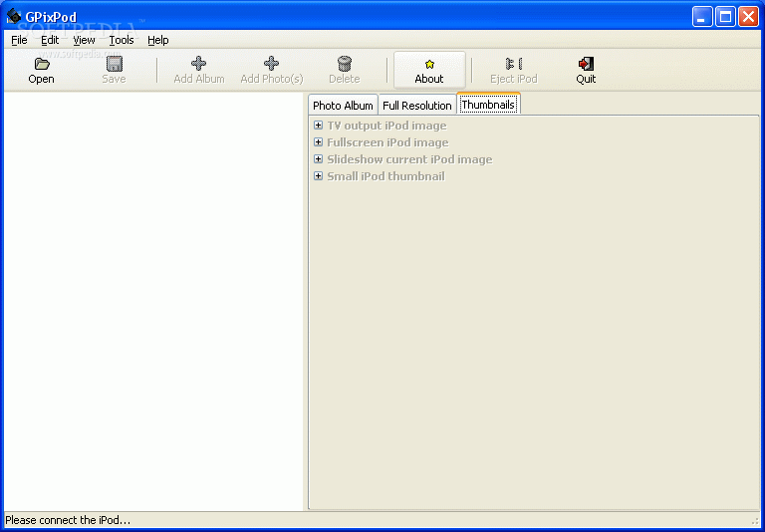Click the 'Slideshow current iPod image' label

coord(409,159)
